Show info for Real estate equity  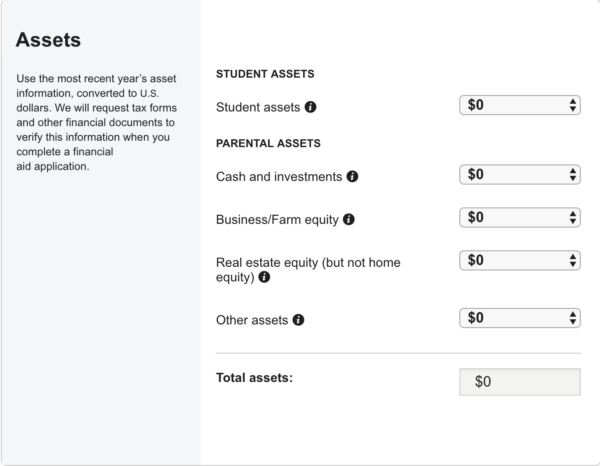click(264, 277)
